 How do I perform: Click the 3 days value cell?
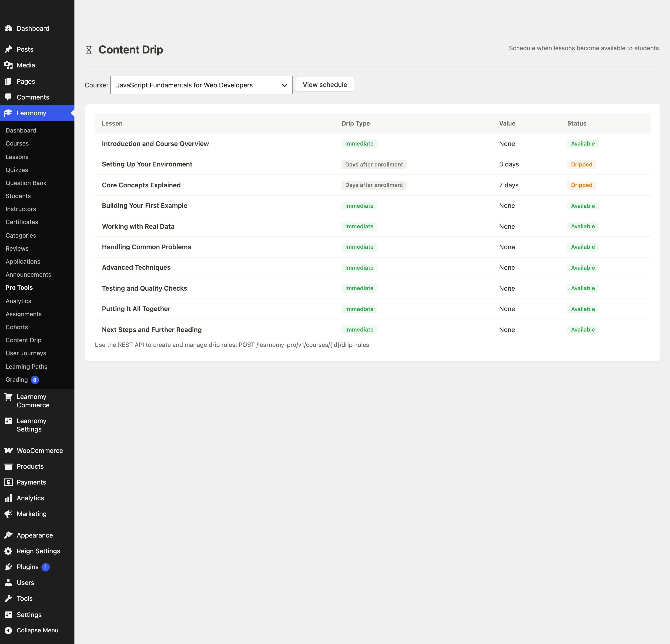pyautogui.click(x=509, y=164)
